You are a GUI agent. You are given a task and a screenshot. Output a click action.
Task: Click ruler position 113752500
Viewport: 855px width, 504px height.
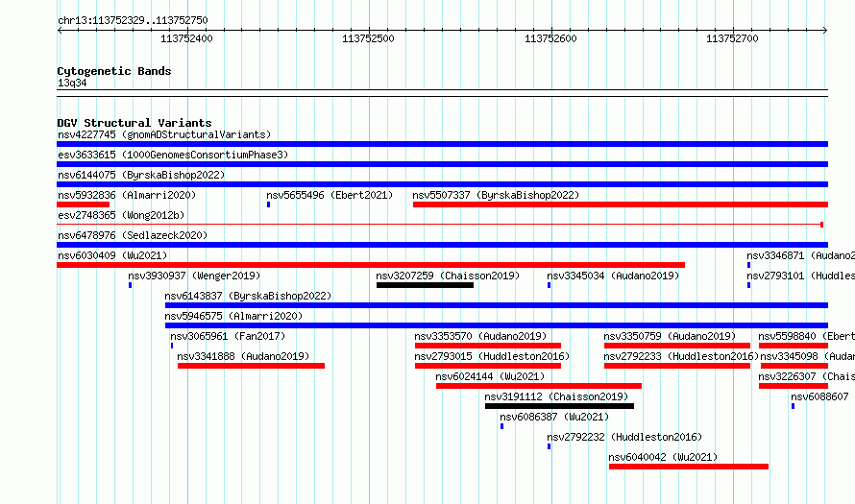[x=368, y=38]
